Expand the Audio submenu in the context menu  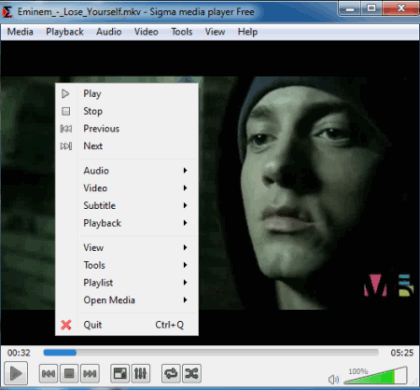pyautogui.click(x=127, y=171)
